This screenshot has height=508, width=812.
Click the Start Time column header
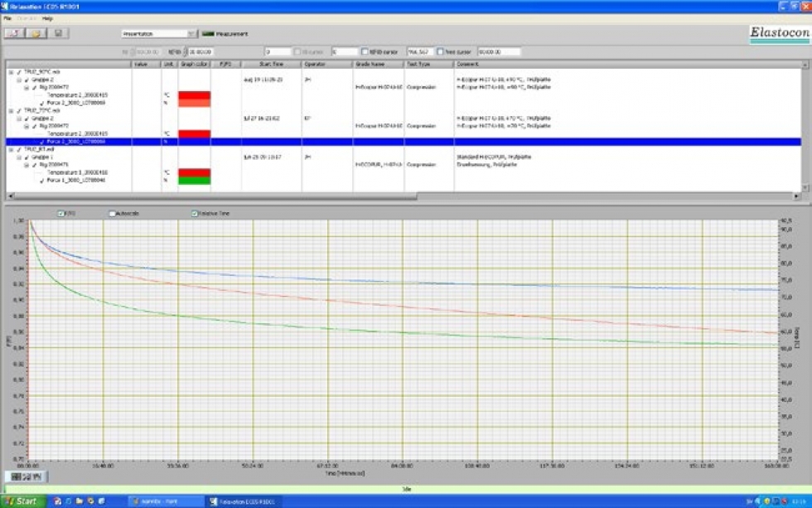pos(271,64)
